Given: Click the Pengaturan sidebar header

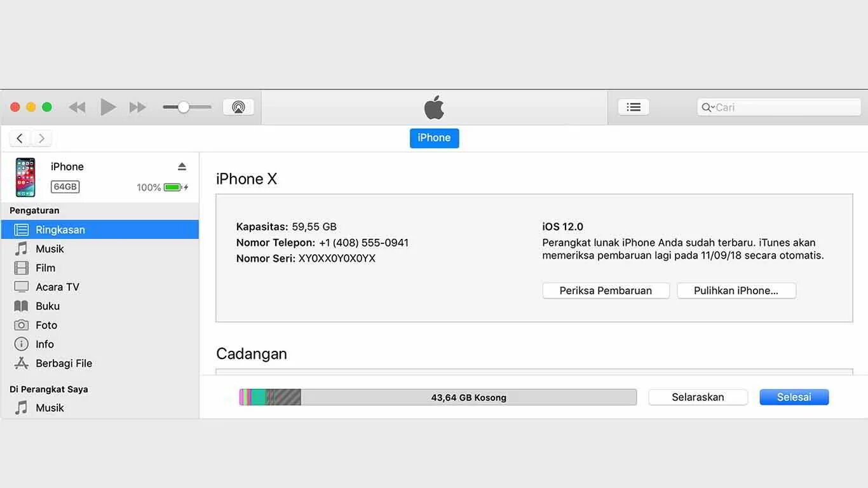Looking at the screenshot, I should [34, 210].
